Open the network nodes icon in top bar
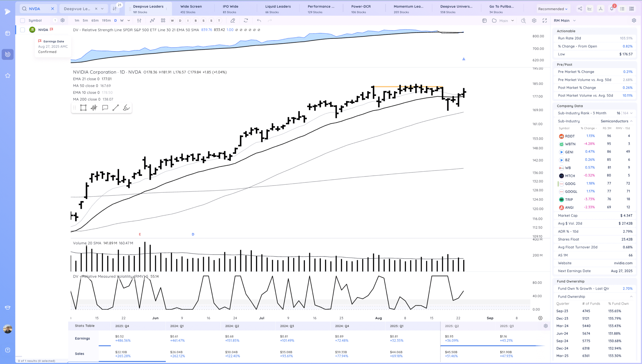 click(601, 9)
